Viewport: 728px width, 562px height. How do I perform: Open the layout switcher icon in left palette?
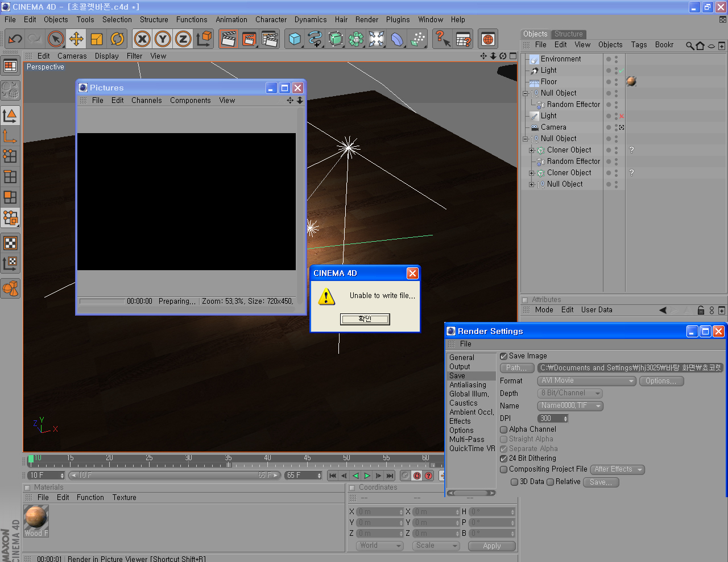pyautogui.click(x=10, y=66)
